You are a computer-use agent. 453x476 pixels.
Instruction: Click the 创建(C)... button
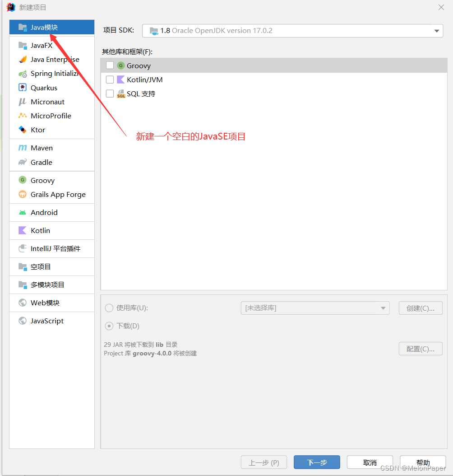pos(421,308)
